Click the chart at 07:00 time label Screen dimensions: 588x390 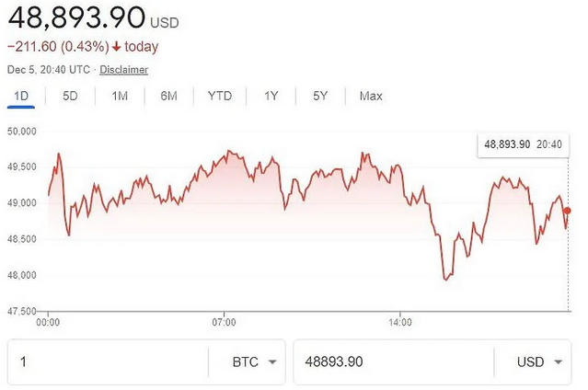[224, 323]
